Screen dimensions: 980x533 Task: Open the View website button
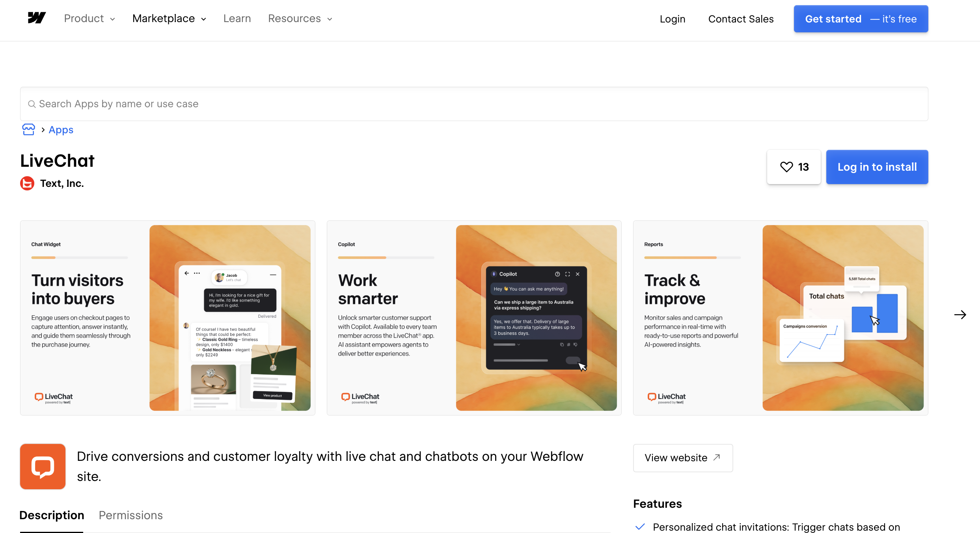pyautogui.click(x=683, y=458)
